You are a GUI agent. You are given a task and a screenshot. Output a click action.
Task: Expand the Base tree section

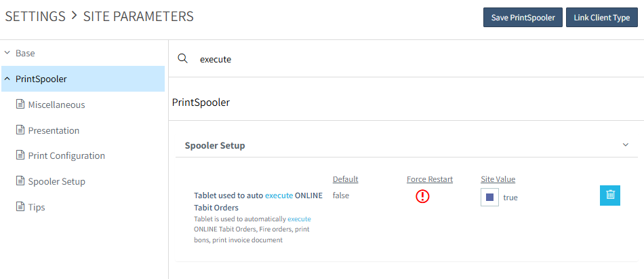pos(7,53)
